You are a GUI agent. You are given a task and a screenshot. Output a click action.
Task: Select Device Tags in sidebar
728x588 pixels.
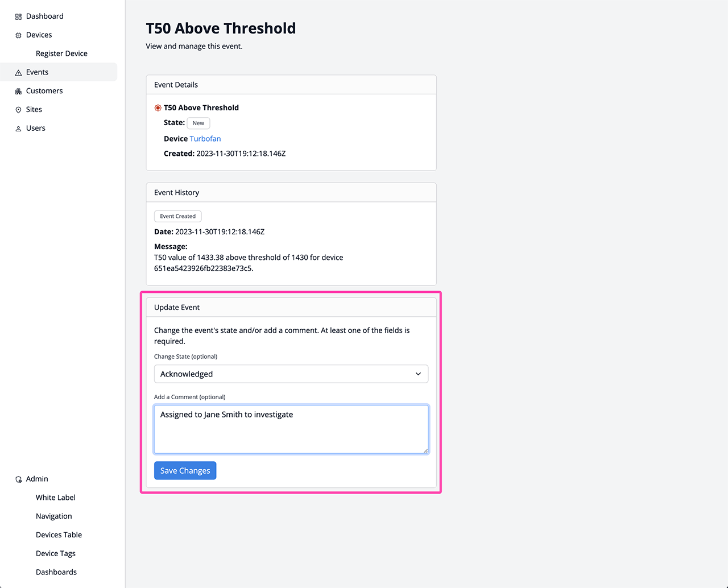(x=55, y=553)
